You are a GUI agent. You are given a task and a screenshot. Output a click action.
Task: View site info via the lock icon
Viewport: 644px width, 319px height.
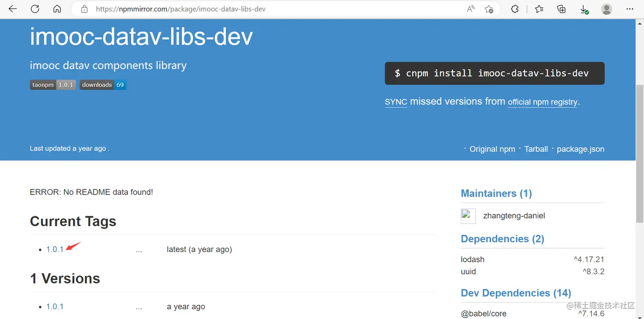coord(84,9)
